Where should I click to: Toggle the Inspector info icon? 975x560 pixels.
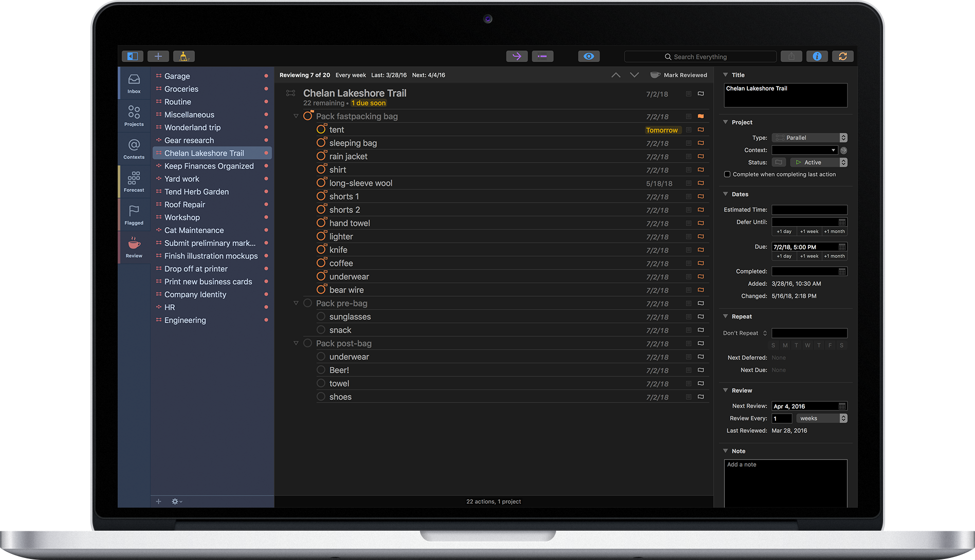(817, 57)
